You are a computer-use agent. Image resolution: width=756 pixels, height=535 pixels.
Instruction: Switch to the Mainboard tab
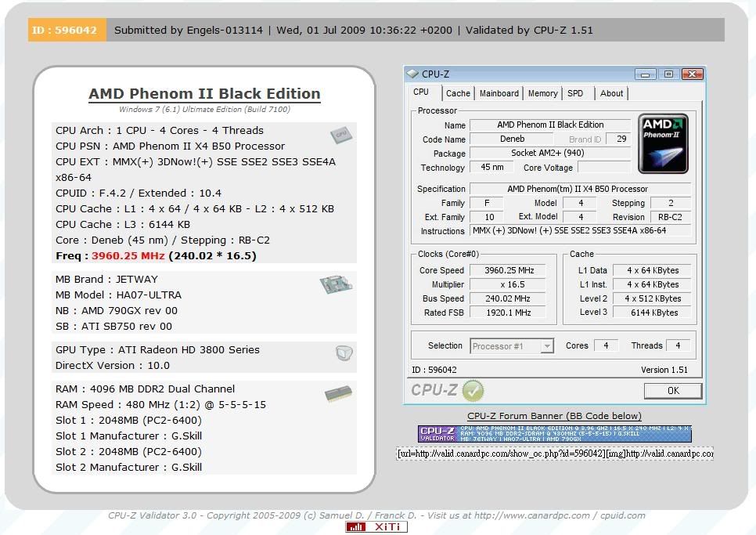tap(499, 93)
